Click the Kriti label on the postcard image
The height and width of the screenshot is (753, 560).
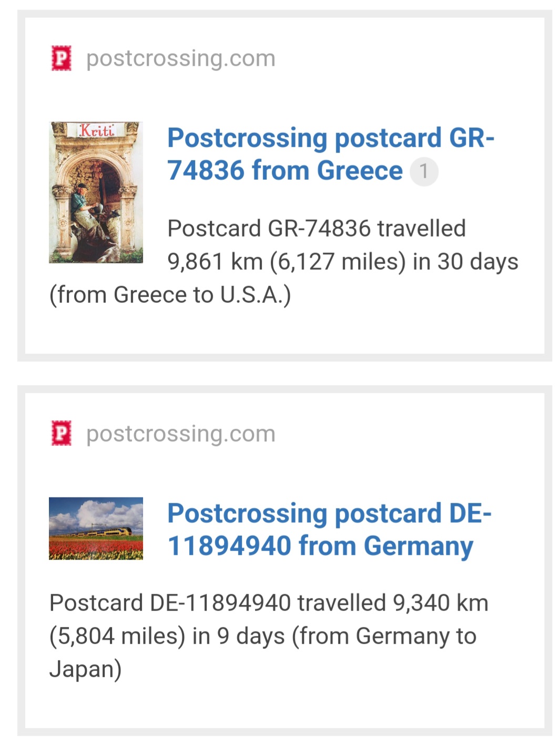coord(96,130)
